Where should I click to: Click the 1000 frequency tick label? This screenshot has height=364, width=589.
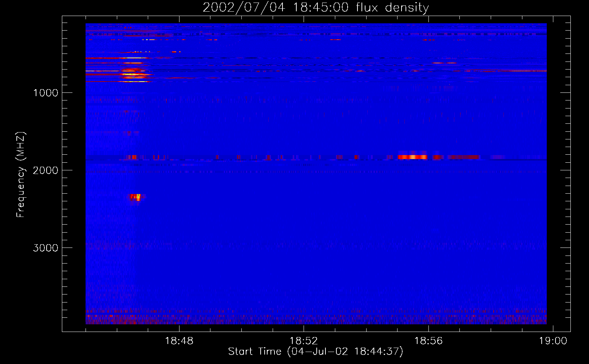[x=46, y=93]
